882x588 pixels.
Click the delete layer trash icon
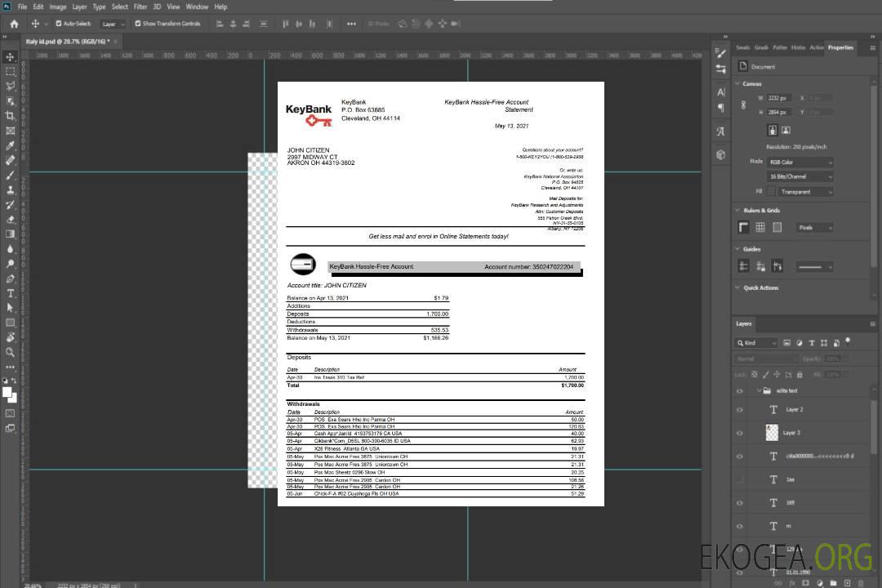861,583
